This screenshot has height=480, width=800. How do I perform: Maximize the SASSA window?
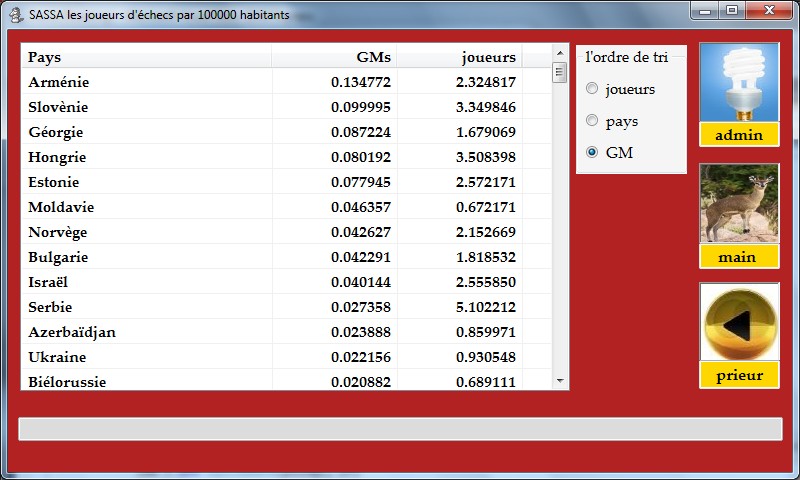click(732, 10)
